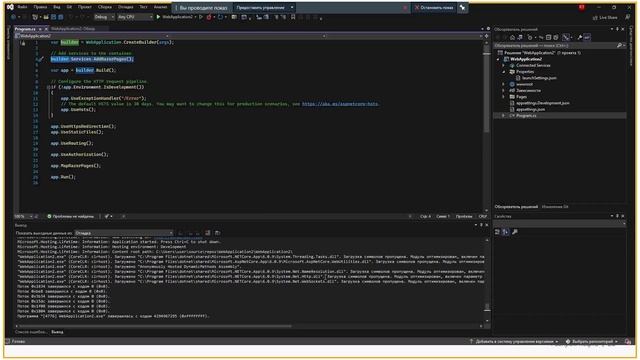640x360 pixels.
Task: Toggle word wrap in output pane
Action: tap(218, 233)
